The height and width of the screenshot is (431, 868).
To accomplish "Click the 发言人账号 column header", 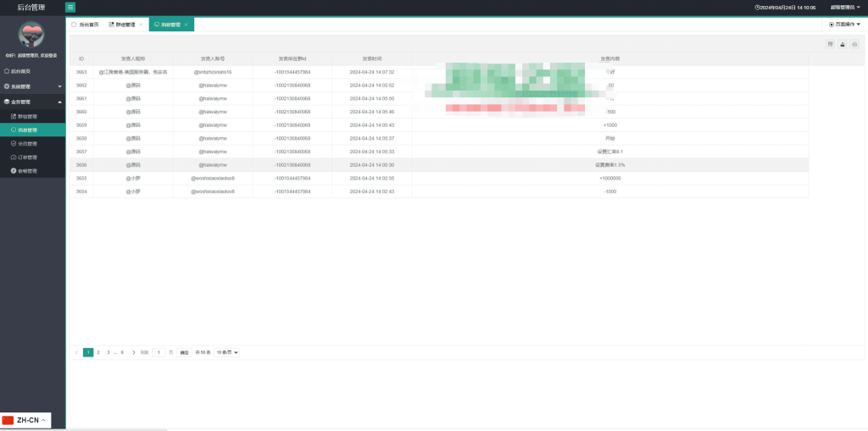I will (213, 58).
